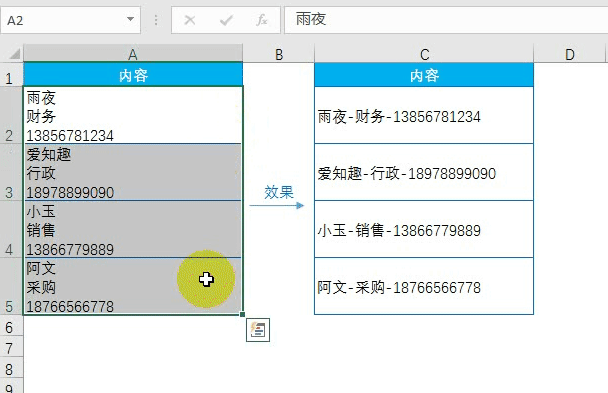Select the column D header
608x393 pixels.
click(x=569, y=54)
